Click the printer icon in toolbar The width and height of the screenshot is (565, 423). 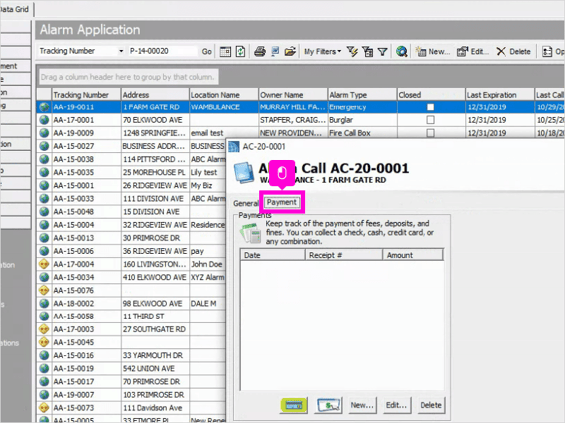click(x=260, y=52)
